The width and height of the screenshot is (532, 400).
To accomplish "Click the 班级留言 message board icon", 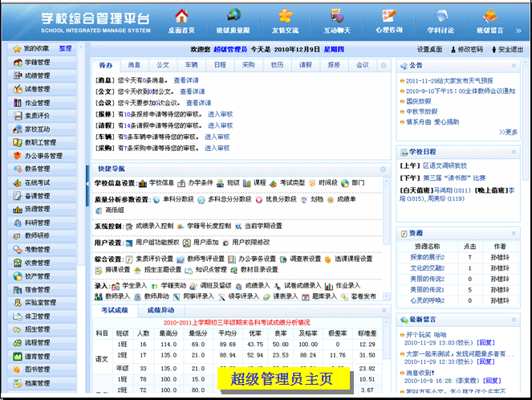I will point(490,21).
